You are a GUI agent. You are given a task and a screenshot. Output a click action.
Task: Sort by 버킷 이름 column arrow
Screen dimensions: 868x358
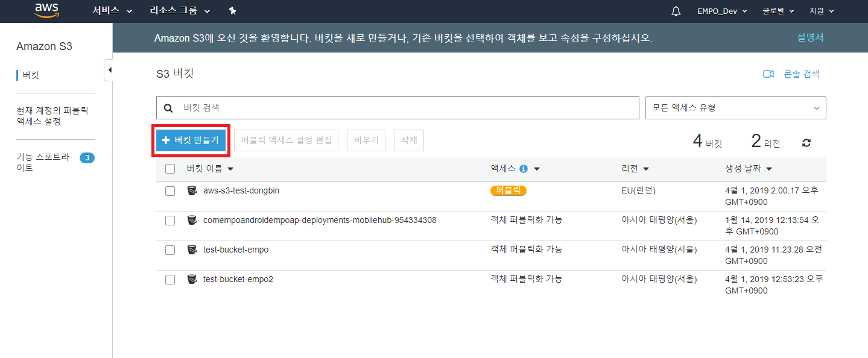(x=230, y=169)
